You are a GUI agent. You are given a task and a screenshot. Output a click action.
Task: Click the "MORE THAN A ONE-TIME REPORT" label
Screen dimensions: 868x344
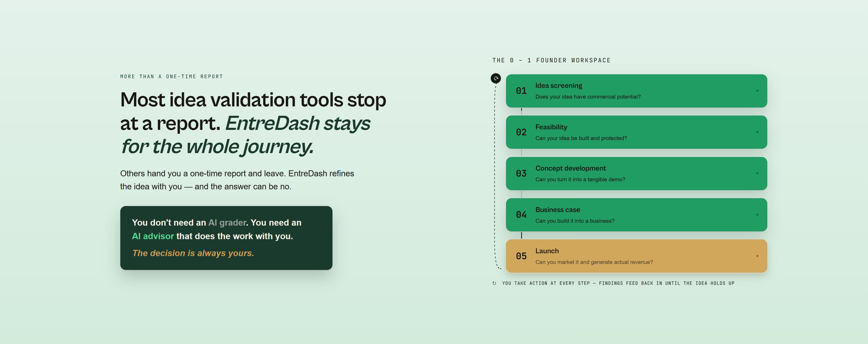pyautogui.click(x=171, y=77)
